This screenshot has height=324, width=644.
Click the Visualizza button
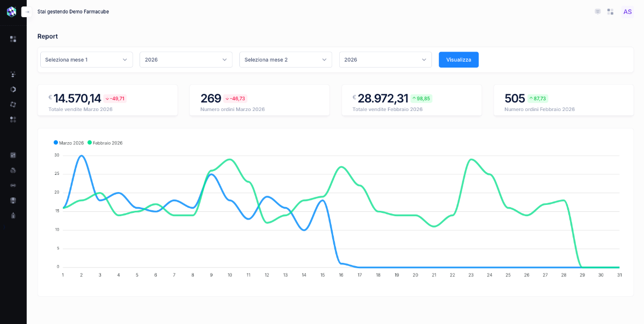tap(458, 60)
